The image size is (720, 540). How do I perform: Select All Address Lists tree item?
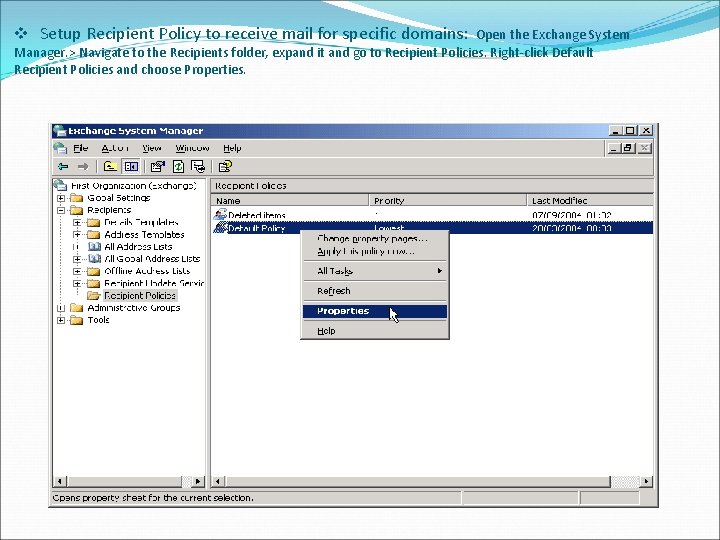pos(138,247)
